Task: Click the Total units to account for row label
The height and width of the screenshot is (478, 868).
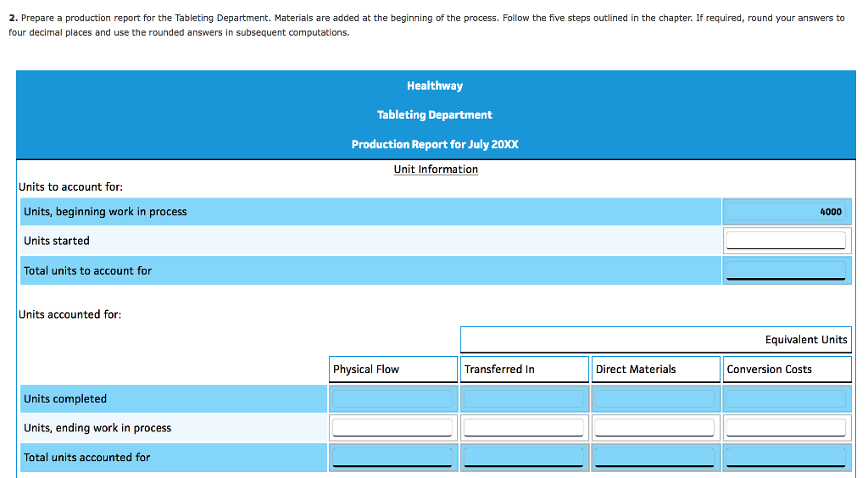Action: pos(87,270)
